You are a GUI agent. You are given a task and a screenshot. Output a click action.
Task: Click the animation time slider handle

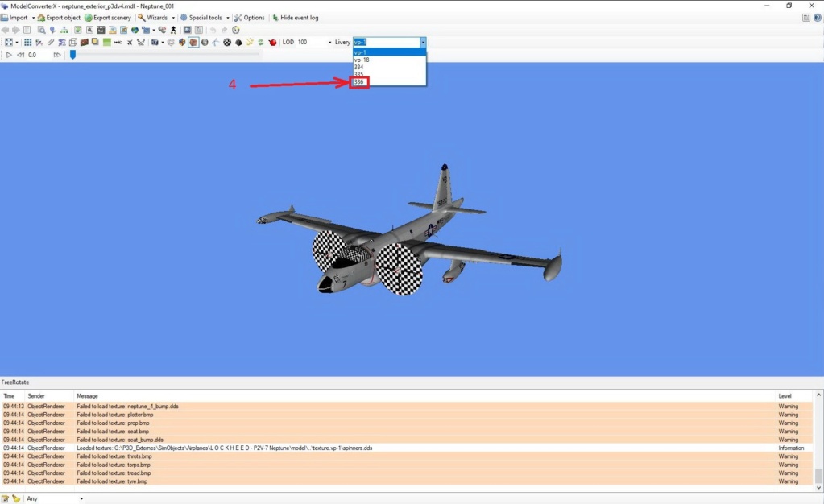(x=72, y=54)
